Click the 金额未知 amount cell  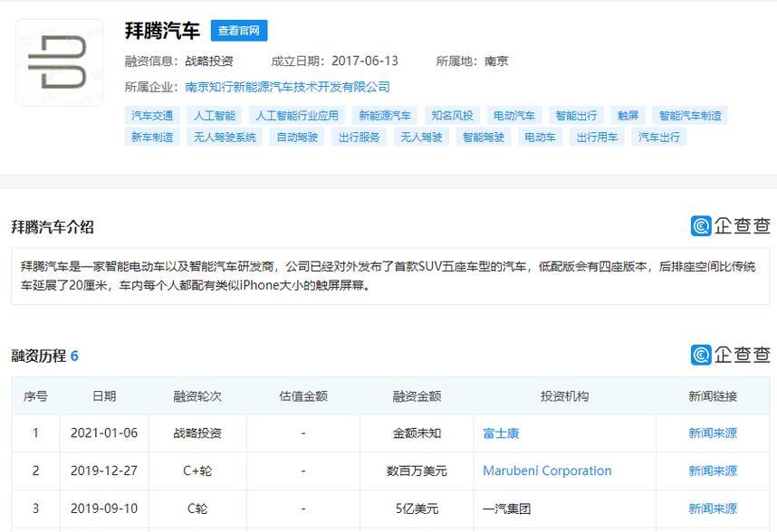[x=417, y=433]
